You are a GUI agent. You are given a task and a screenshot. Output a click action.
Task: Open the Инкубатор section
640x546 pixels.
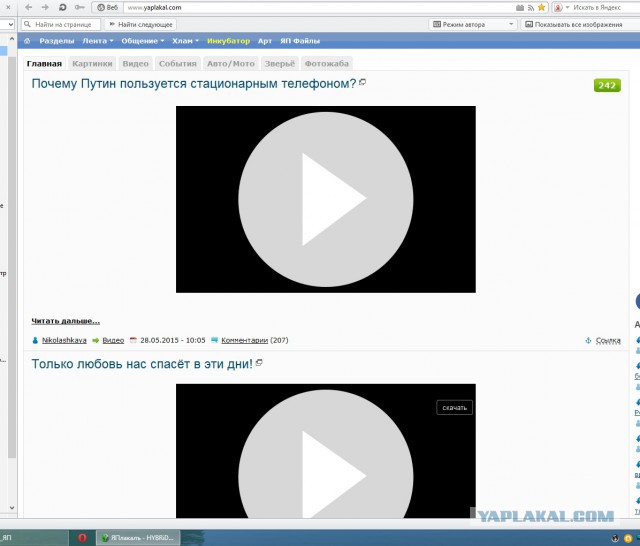point(228,41)
